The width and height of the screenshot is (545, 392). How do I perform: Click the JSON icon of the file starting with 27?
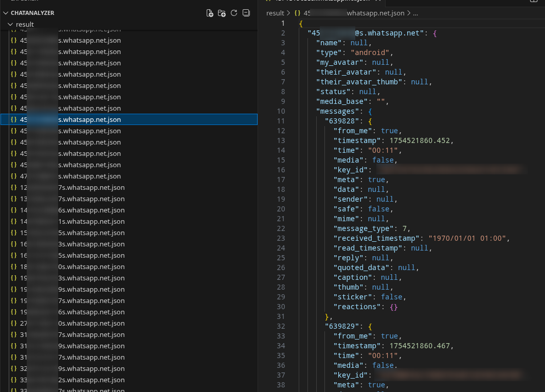tap(14, 324)
